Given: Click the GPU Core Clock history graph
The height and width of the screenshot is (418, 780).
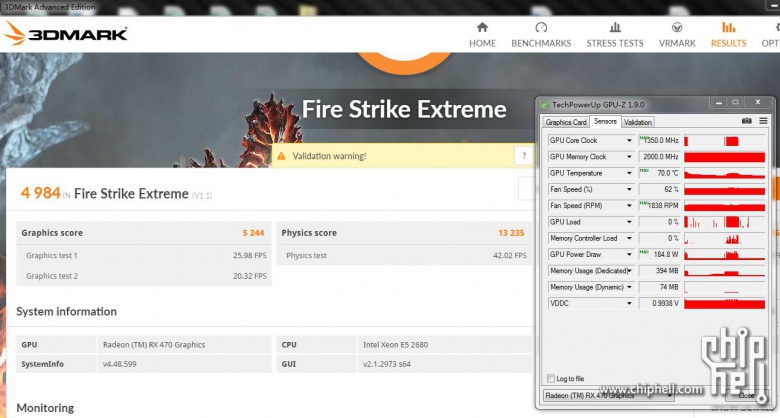Looking at the screenshot, I should coord(724,141).
